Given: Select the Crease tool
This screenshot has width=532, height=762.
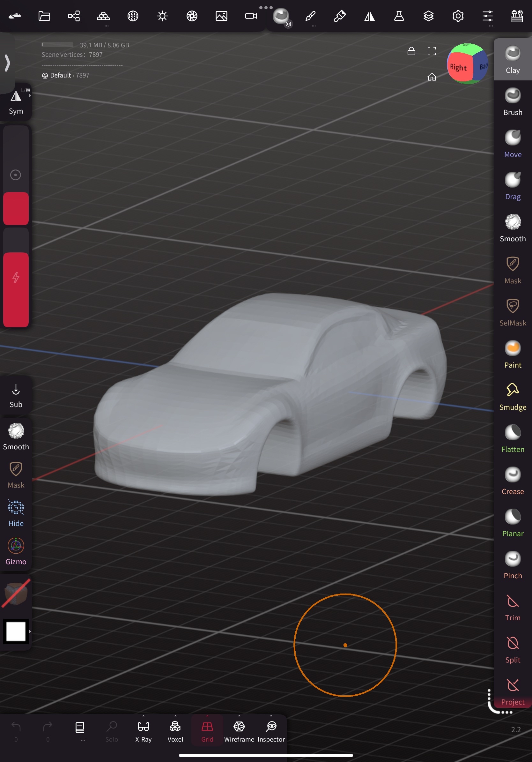Looking at the screenshot, I should [x=513, y=481].
